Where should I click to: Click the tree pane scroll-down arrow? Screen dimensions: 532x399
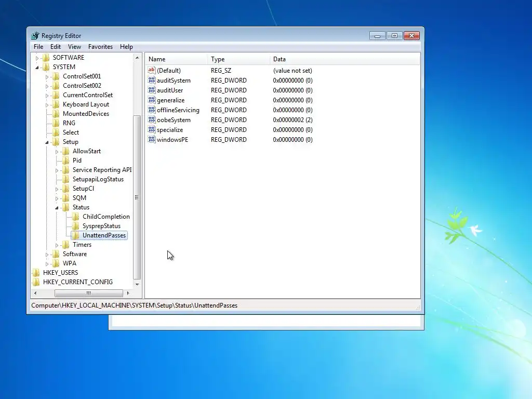[137, 284]
